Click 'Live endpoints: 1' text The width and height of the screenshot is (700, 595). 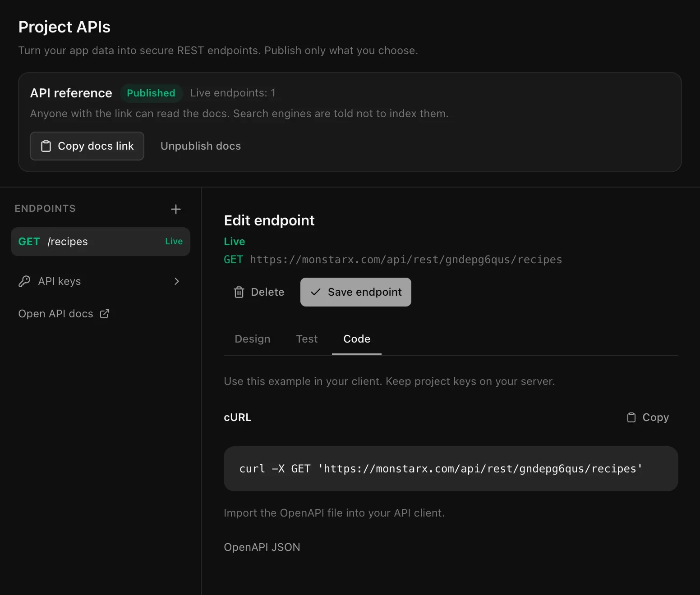click(x=233, y=93)
